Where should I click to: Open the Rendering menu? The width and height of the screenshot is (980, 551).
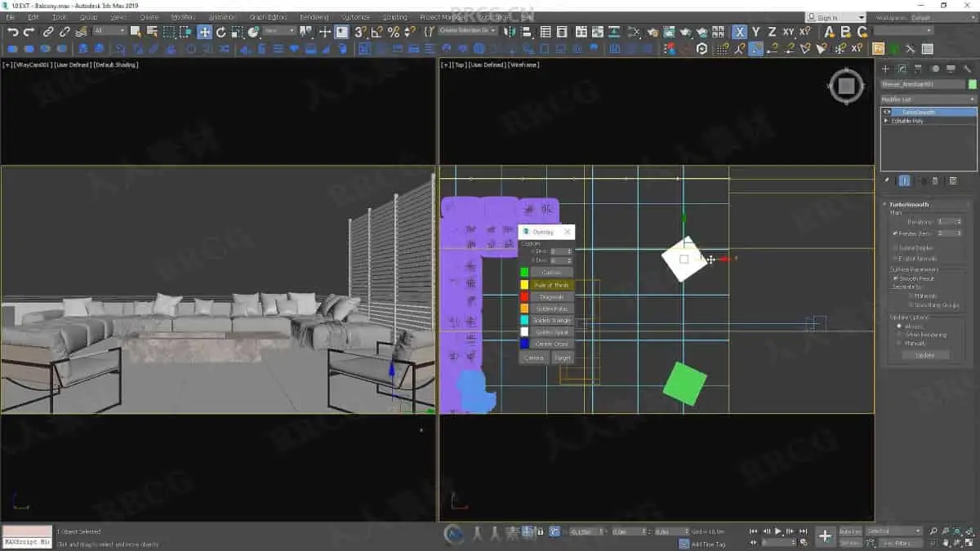point(314,17)
